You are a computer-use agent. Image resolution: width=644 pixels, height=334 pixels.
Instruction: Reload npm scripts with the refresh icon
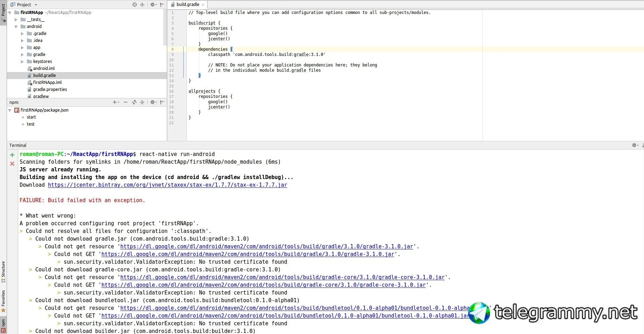click(134, 102)
